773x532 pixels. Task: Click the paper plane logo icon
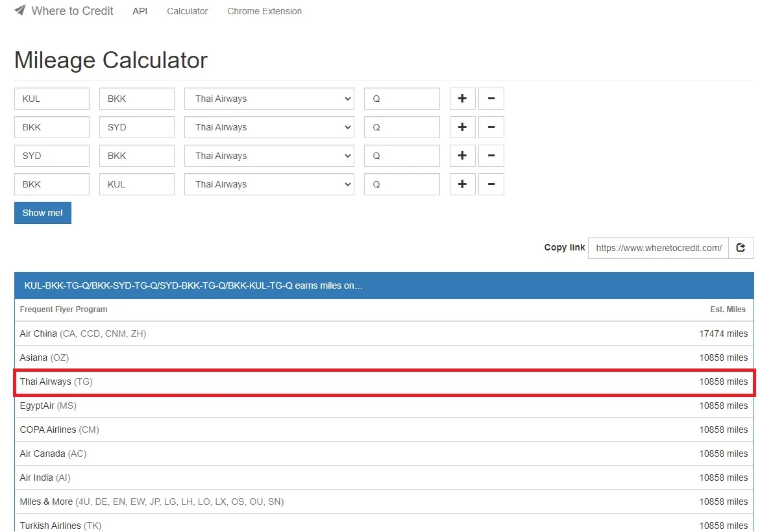[x=20, y=10]
